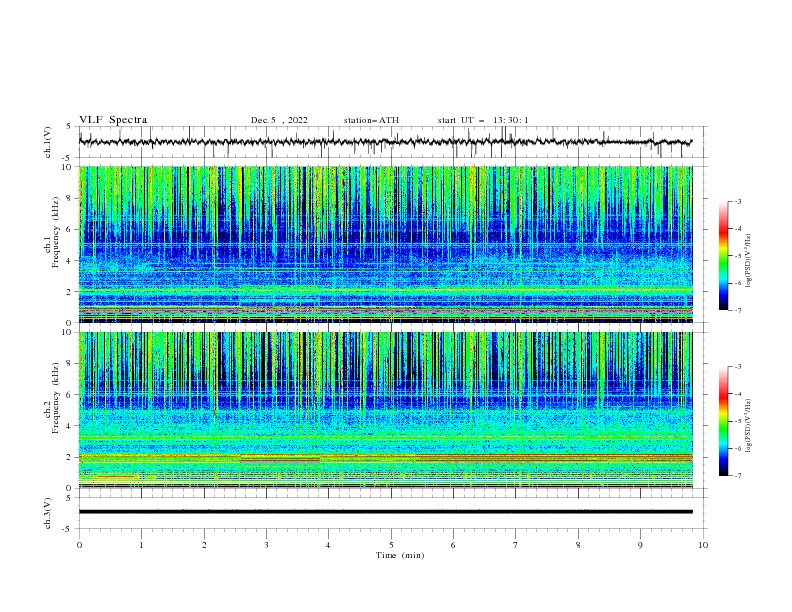Click the bright 2 kHz band in ch.1 spectrogram
This screenshot has height=612, width=792.
pos(385,290)
